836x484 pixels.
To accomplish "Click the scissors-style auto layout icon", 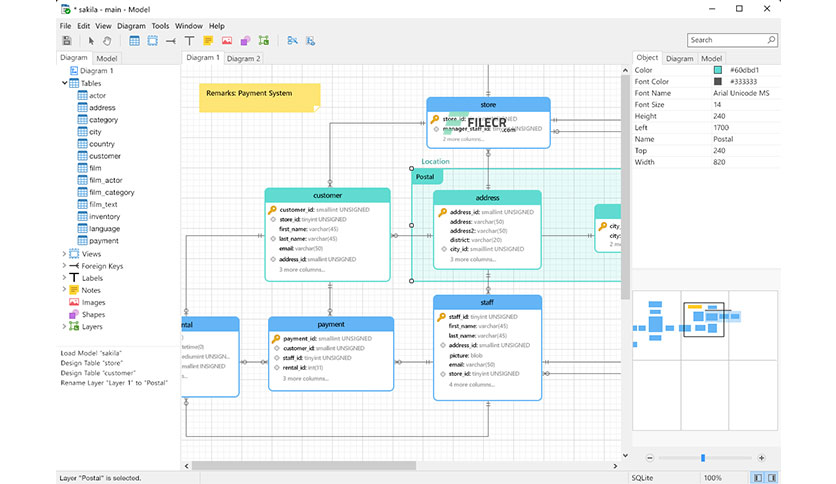I will pos(292,41).
